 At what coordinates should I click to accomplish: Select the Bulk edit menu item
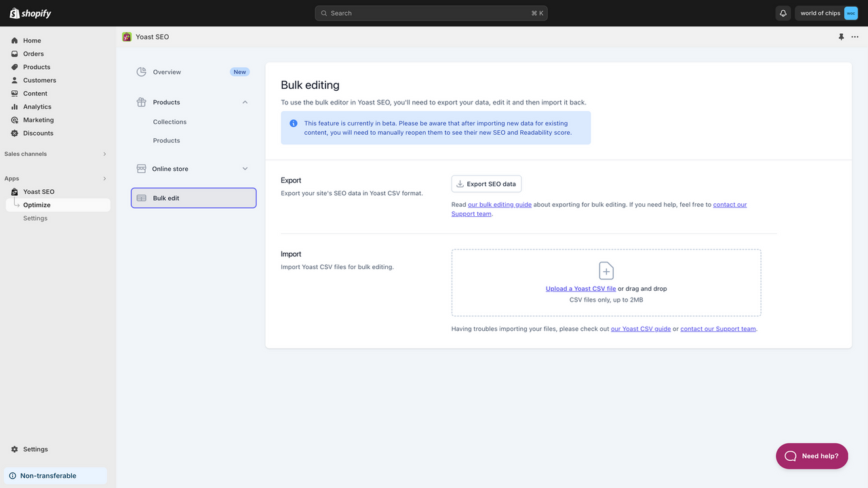[194, 198]
